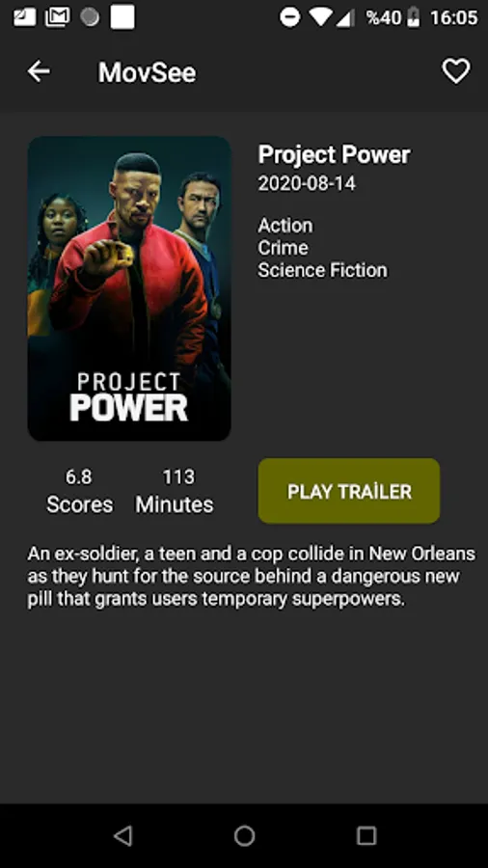Click the Project Power movie title
Screen dimensions: 488x868
[x=334, y=154]
